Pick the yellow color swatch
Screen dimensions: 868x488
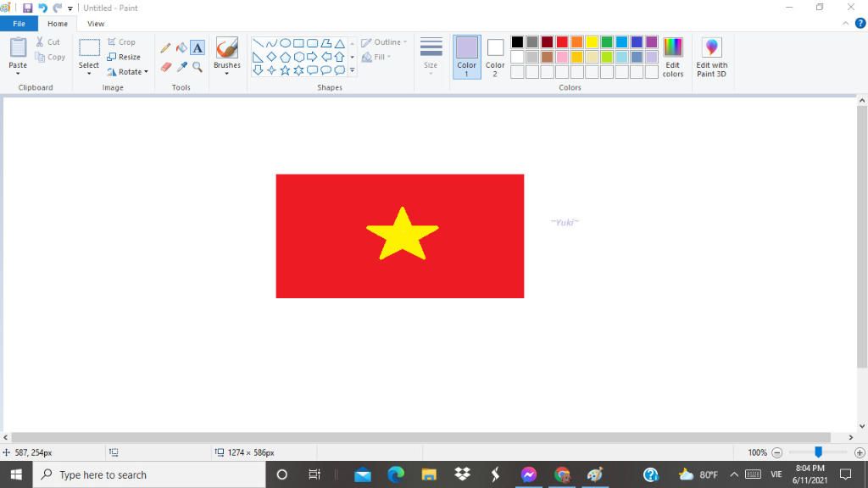[592, 42]
